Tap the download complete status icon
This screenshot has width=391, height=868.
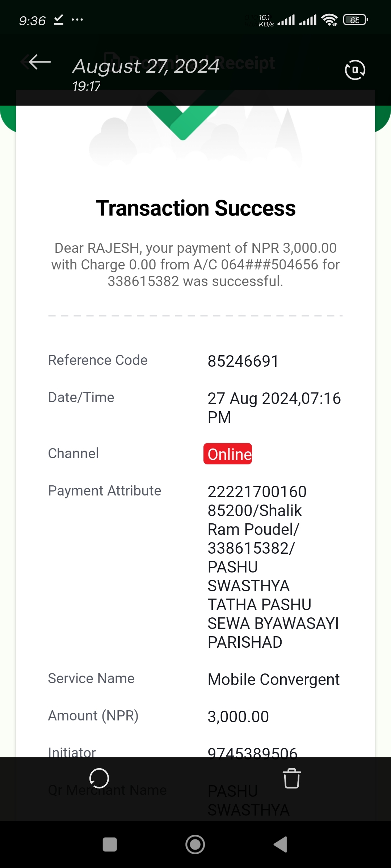coord(59,20)
